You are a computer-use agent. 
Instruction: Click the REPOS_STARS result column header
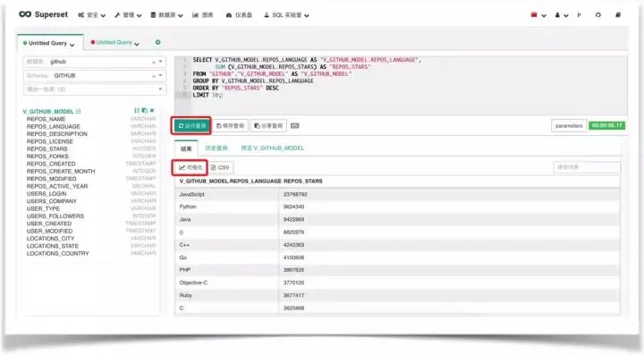pyautogui.click(x=303, y=181)
